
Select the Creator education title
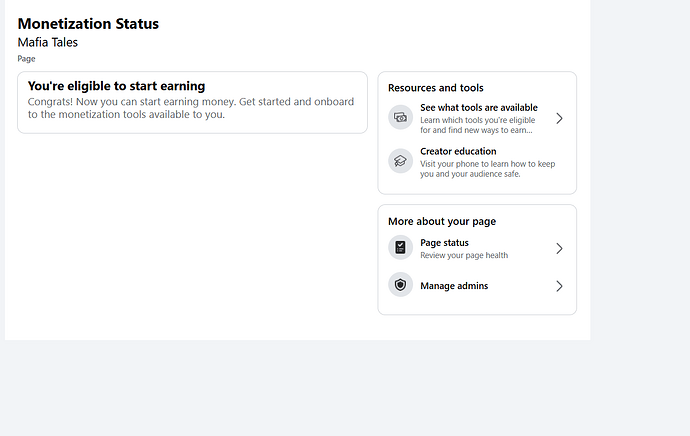pos(458,152)
